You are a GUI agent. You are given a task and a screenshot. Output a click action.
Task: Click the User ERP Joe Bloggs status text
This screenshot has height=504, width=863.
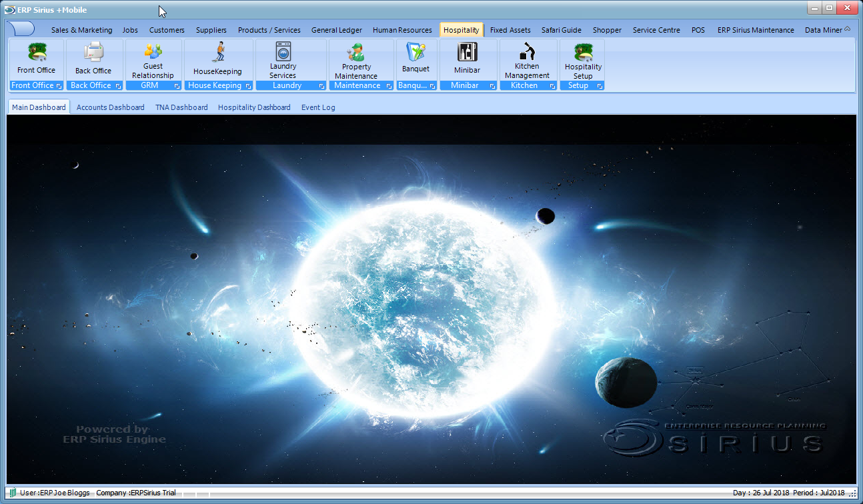point(55,493)
